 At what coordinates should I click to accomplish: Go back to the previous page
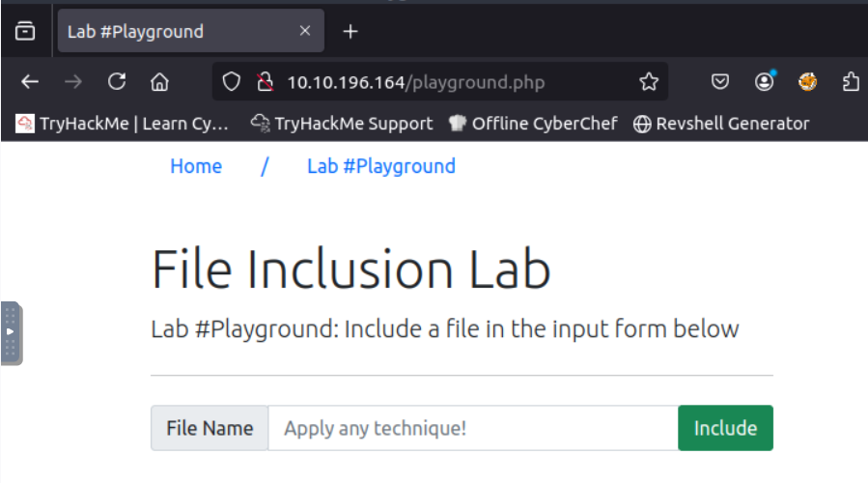point(30,82)
